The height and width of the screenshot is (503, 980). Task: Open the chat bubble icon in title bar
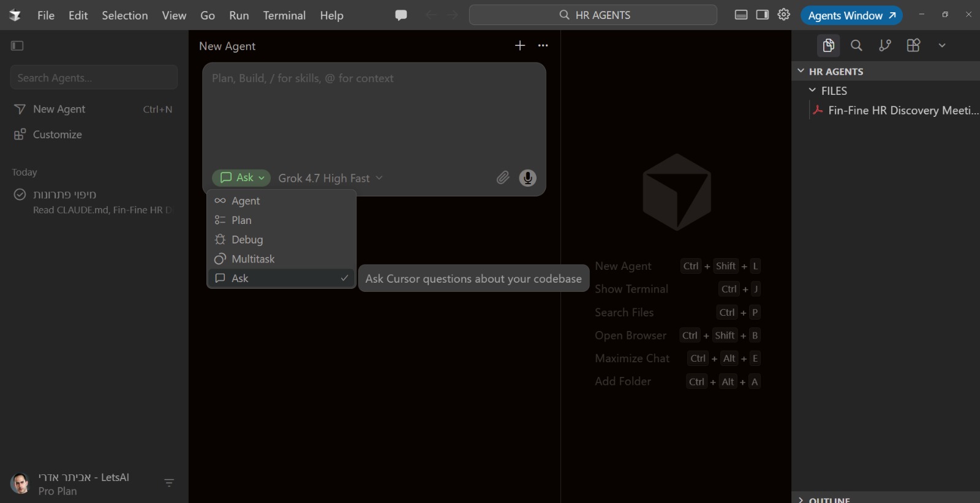(401, 15)
